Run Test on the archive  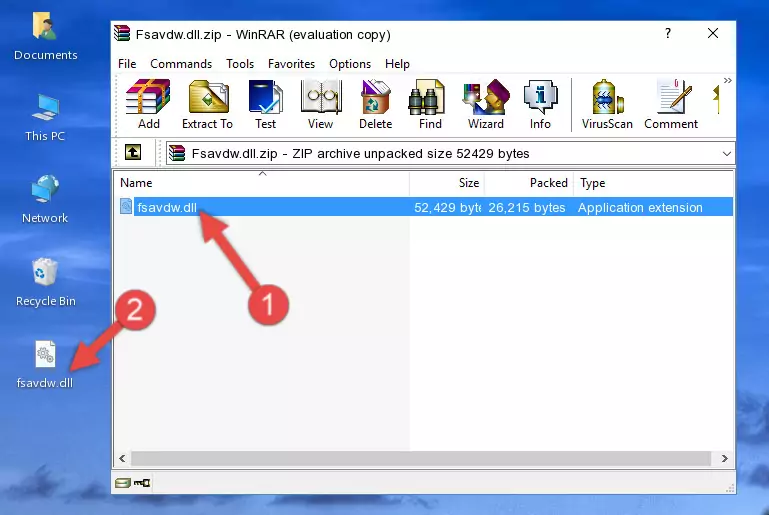(x=265, y=104)
